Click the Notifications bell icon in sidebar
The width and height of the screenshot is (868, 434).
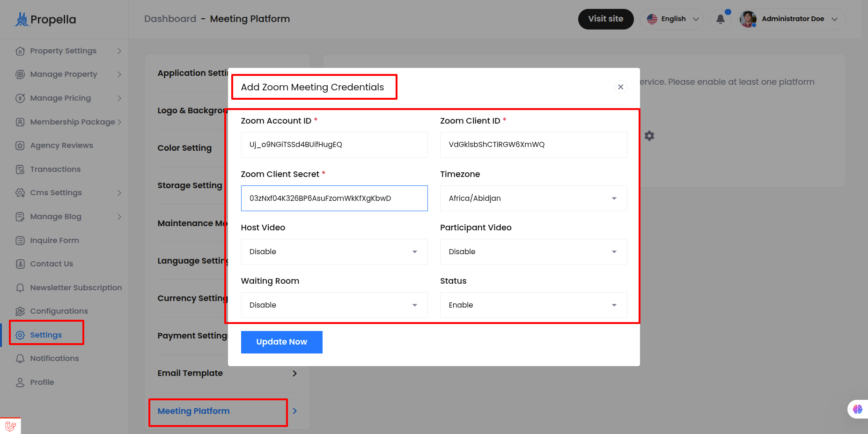(x=20, y=358)
